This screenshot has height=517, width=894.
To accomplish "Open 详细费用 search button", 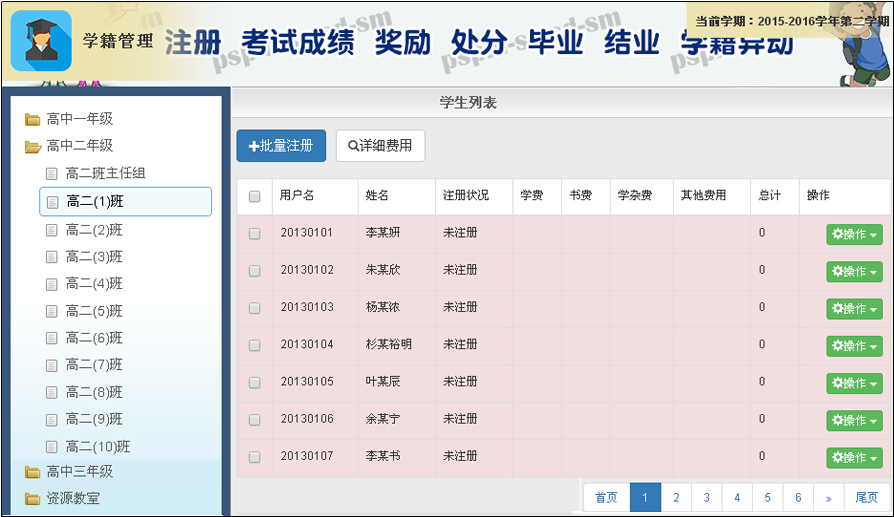I will pyautogui.click(x=380, y=146).
